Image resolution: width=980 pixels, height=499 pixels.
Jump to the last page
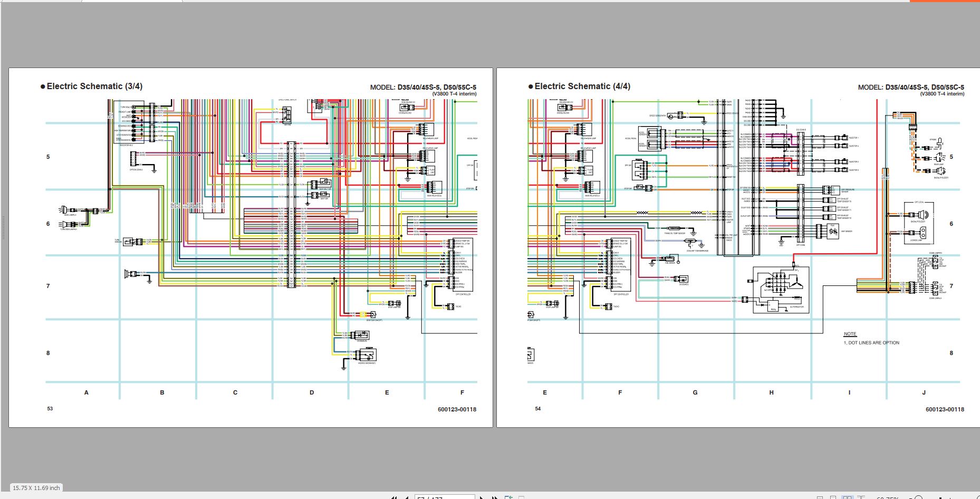point(494,497)
